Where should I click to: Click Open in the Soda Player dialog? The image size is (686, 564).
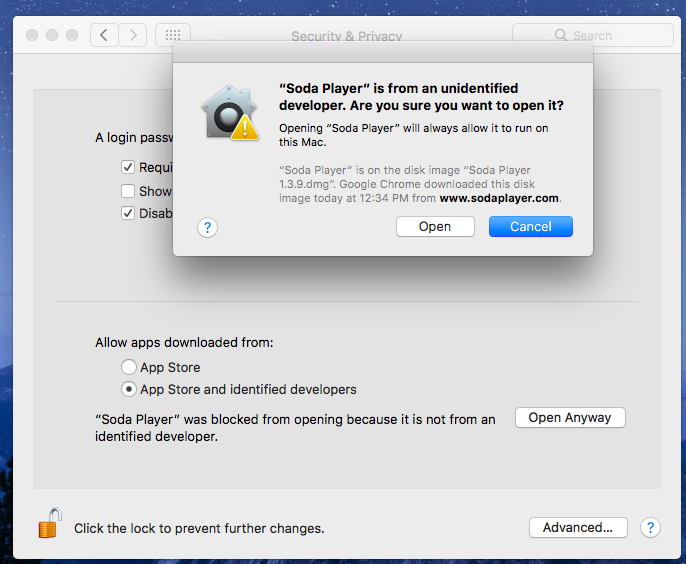(x=435, y=227)
